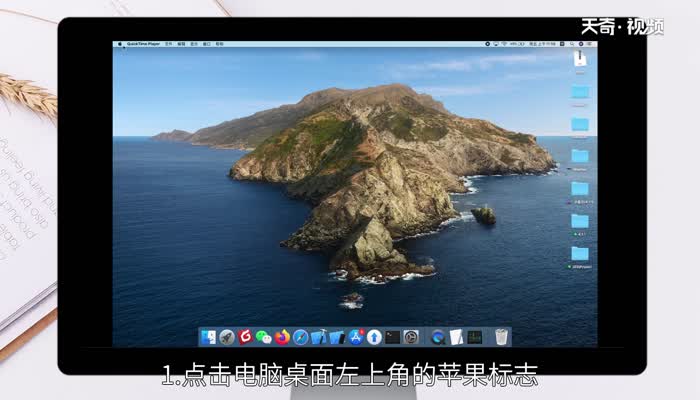Open the App Store from dock

click(x=356, y=337)
